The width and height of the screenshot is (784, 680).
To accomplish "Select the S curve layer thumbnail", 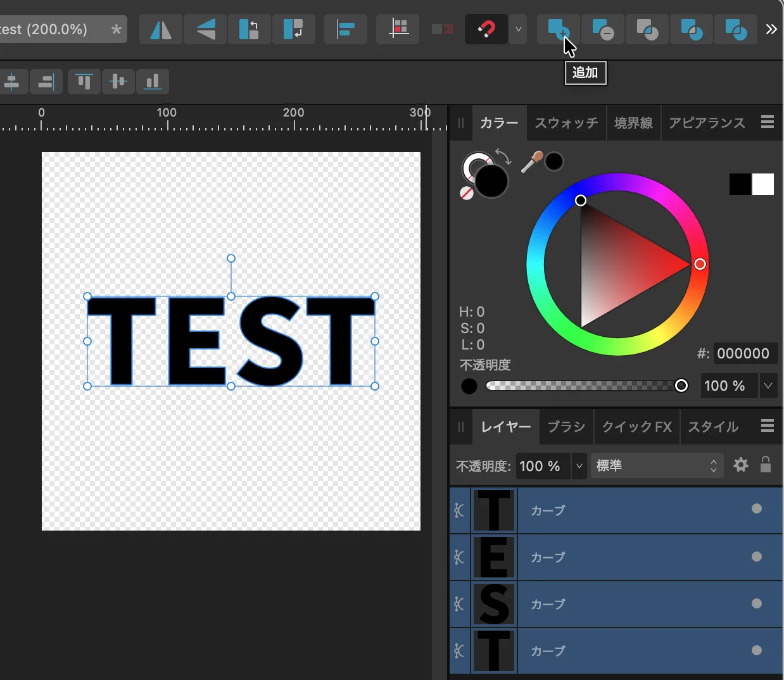I will (x=494, y=604).
